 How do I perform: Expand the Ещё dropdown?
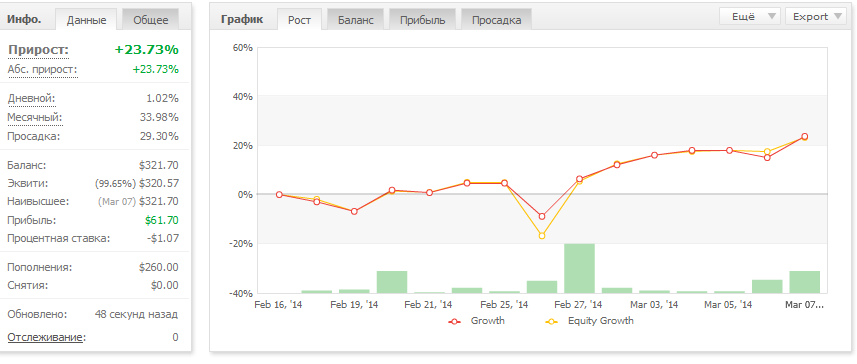(x=750, y=16)
